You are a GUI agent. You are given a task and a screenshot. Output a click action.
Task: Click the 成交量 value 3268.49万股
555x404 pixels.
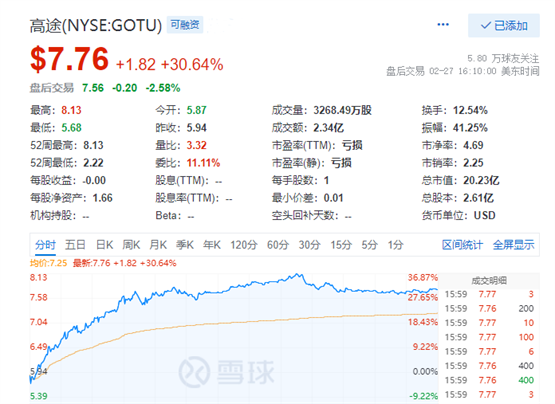(342, 110)
